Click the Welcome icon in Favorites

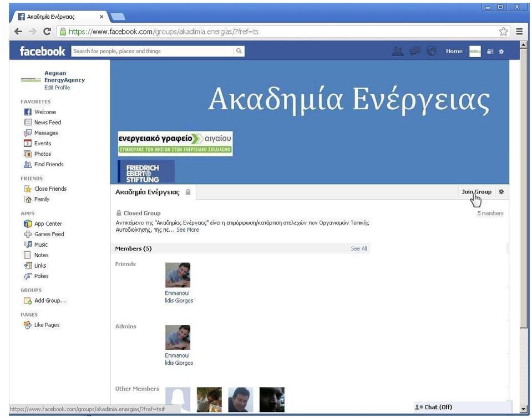[28, 112]
